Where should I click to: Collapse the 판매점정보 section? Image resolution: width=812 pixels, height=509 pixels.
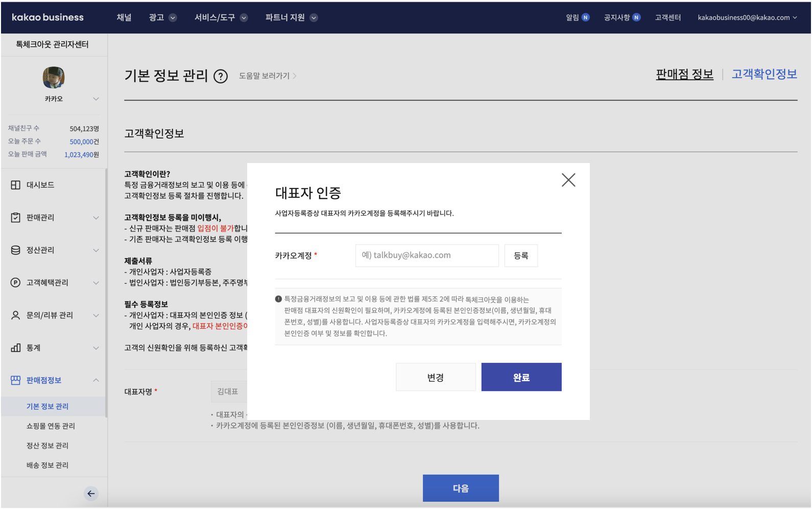pyautogui.click(x=95, y=380)
